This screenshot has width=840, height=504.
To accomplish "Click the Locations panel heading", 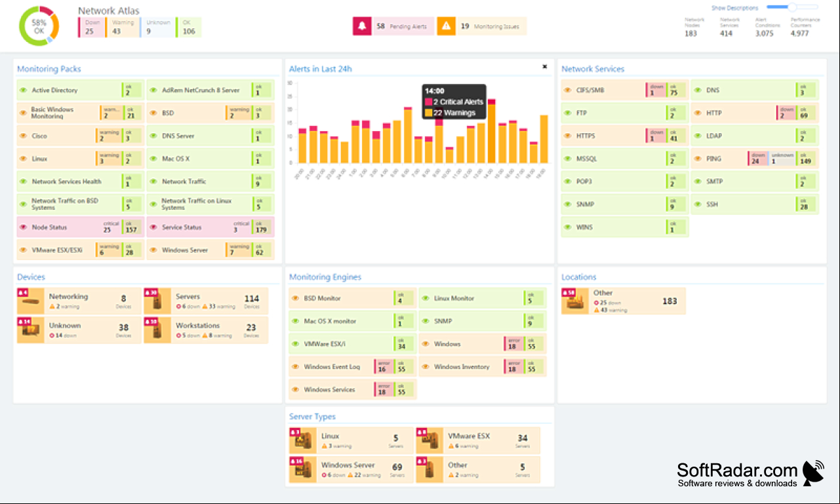I will click(x=579, y=277).
